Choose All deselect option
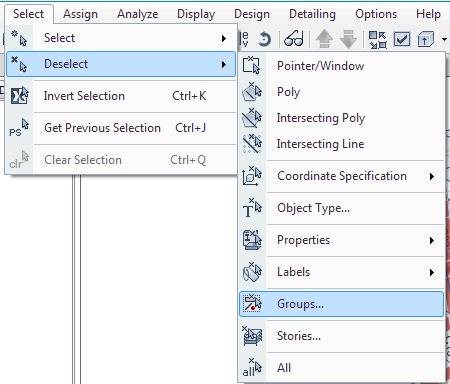Viewport: 450px width, 384px height. [x=341, y=368]
